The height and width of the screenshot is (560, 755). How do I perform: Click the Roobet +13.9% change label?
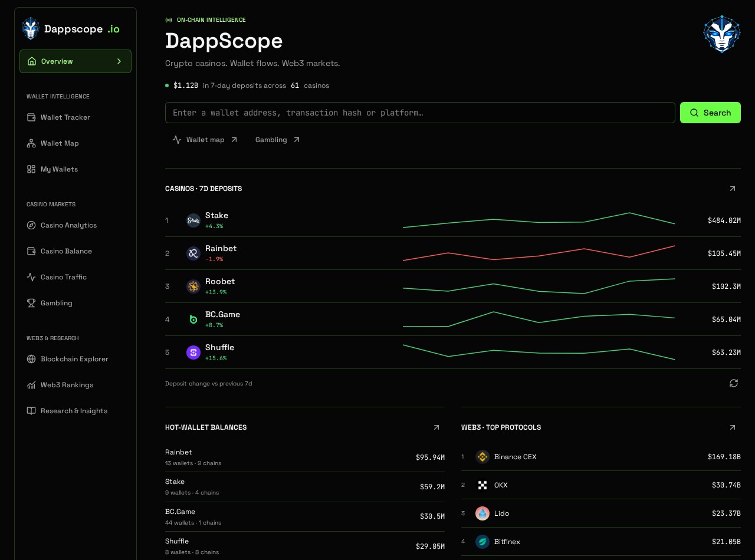(216, 292)
